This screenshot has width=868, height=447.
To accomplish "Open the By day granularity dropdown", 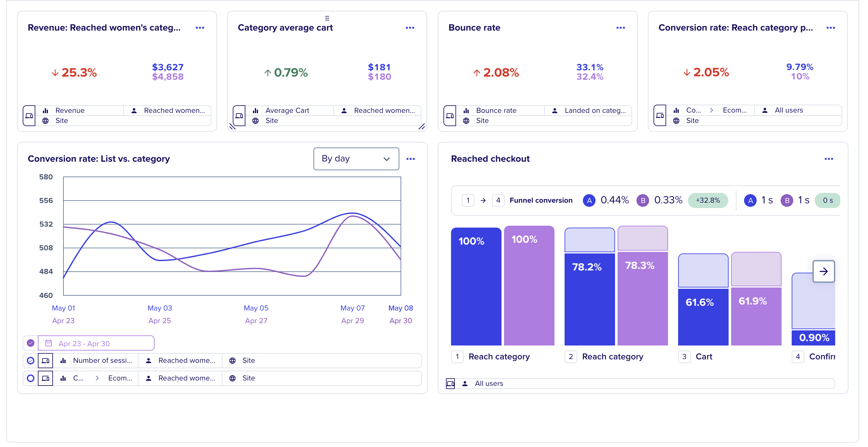I will pos(356,159).
